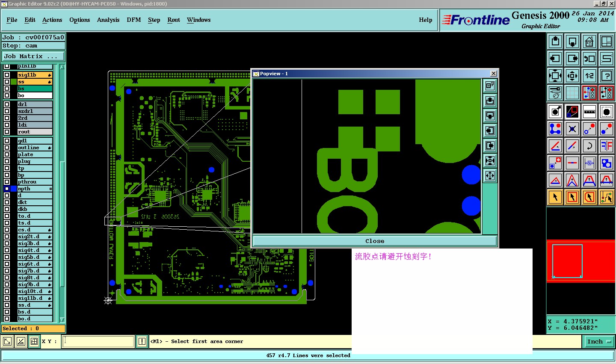Click the red overview navigation thumbnail
The image size is (616, 364).
(581, 260)
